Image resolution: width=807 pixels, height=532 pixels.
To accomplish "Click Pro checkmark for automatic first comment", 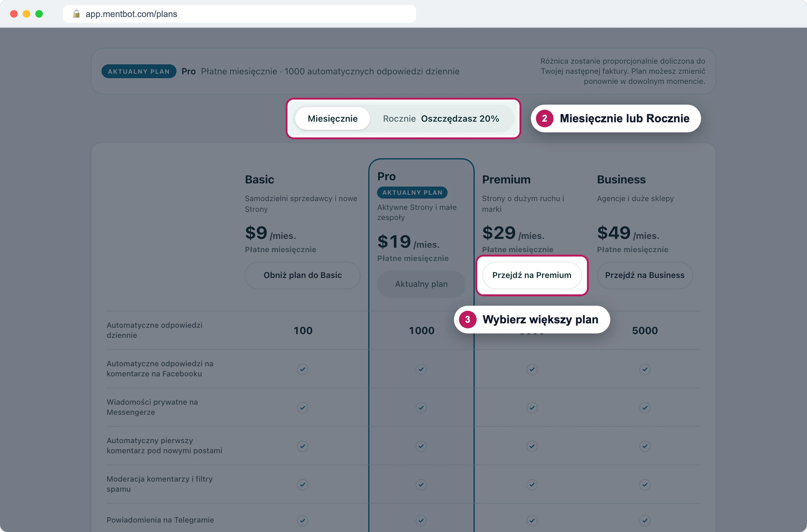I will pos(421,446).
